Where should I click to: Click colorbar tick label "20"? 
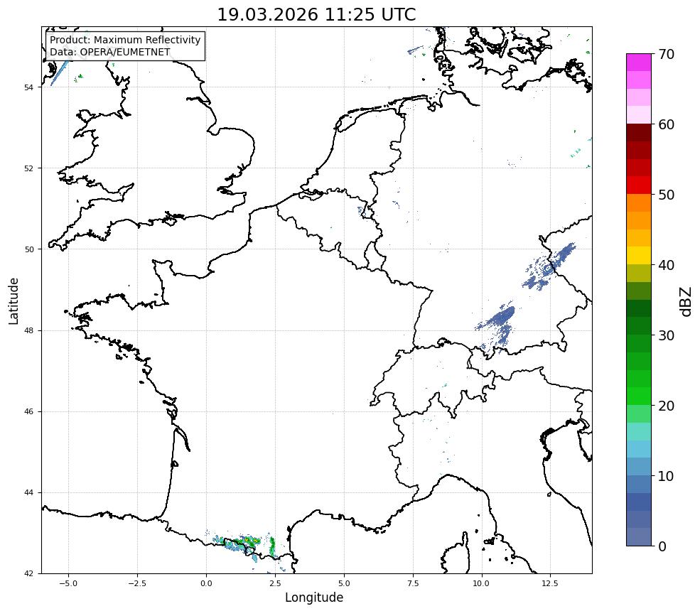tap(666, 406)
